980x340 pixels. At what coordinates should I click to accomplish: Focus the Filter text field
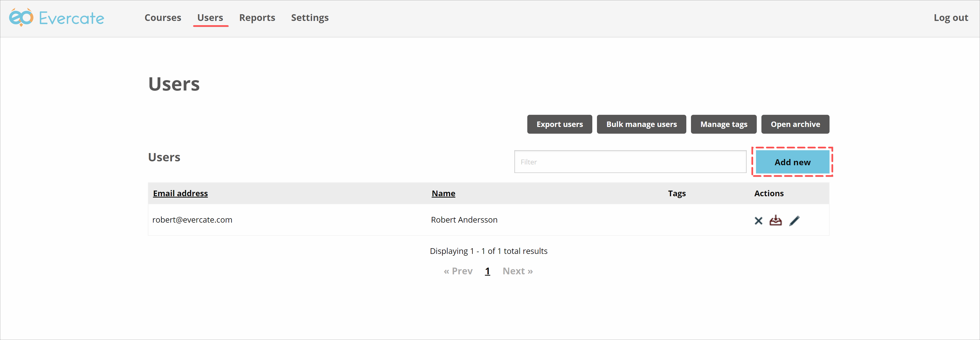630,162
